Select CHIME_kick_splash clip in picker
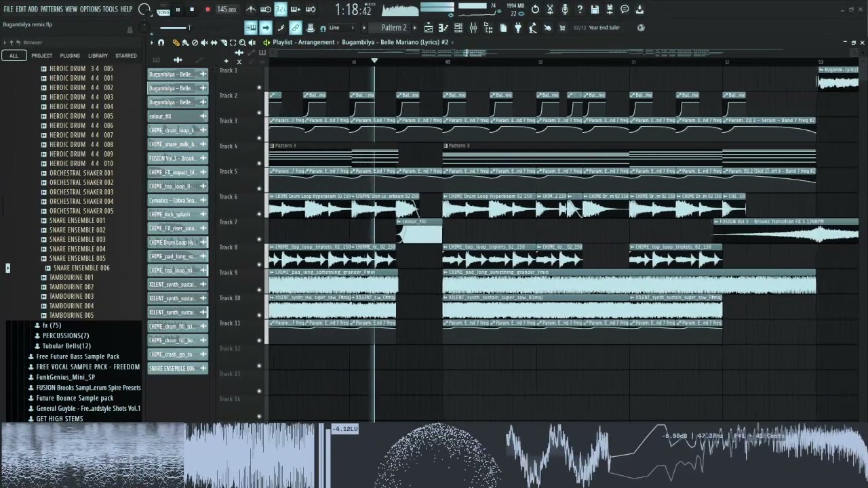868x488 pixels. point(178,214)
